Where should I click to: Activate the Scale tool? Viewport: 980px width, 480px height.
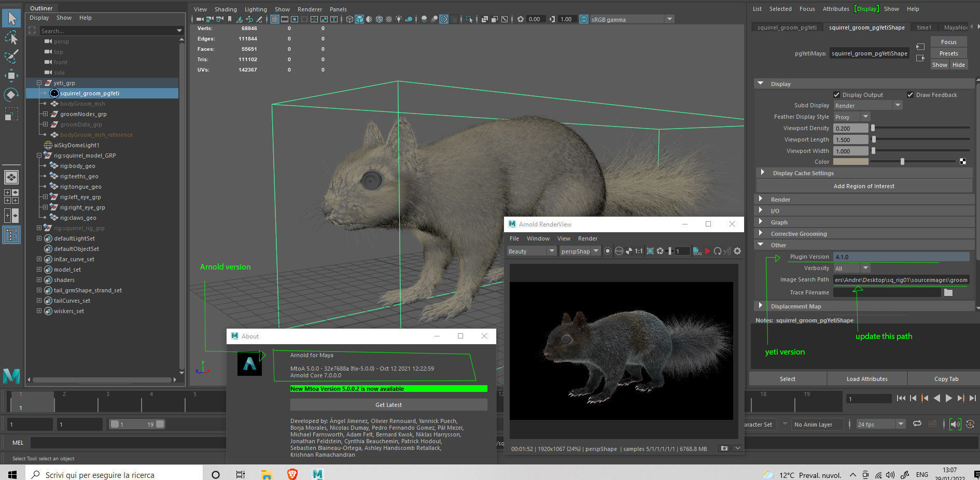[11, 114]
